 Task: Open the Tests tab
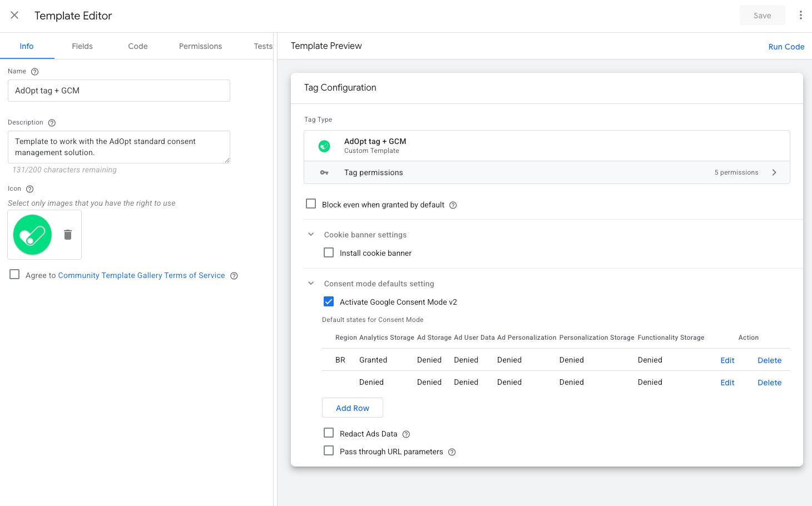pos(263,46)
